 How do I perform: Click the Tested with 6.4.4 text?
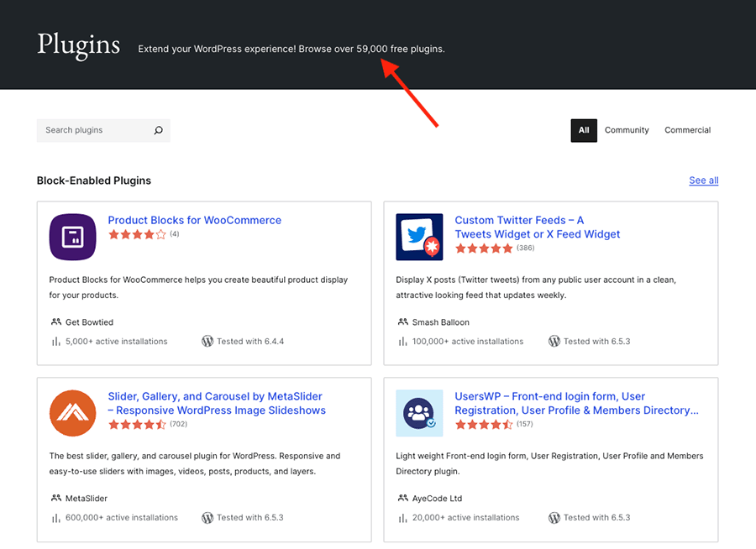(250, 342)
